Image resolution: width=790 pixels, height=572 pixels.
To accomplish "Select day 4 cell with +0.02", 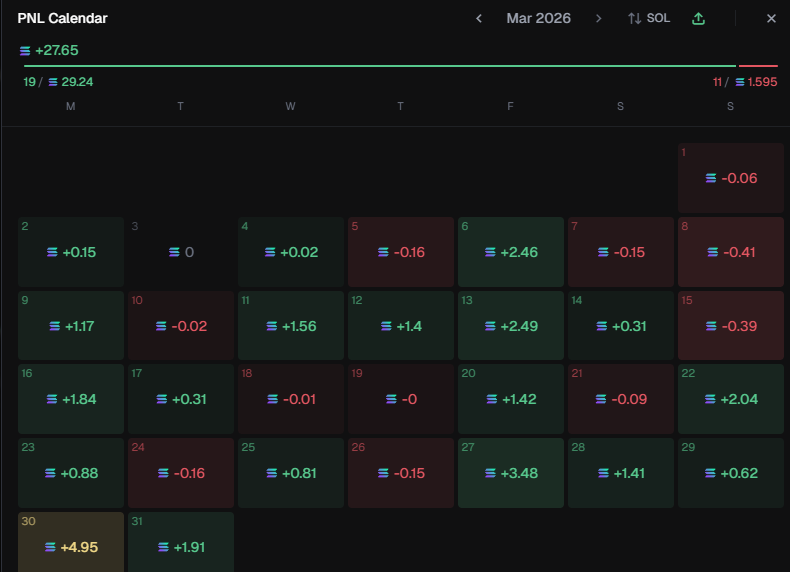I will click(x=291, y=252).
